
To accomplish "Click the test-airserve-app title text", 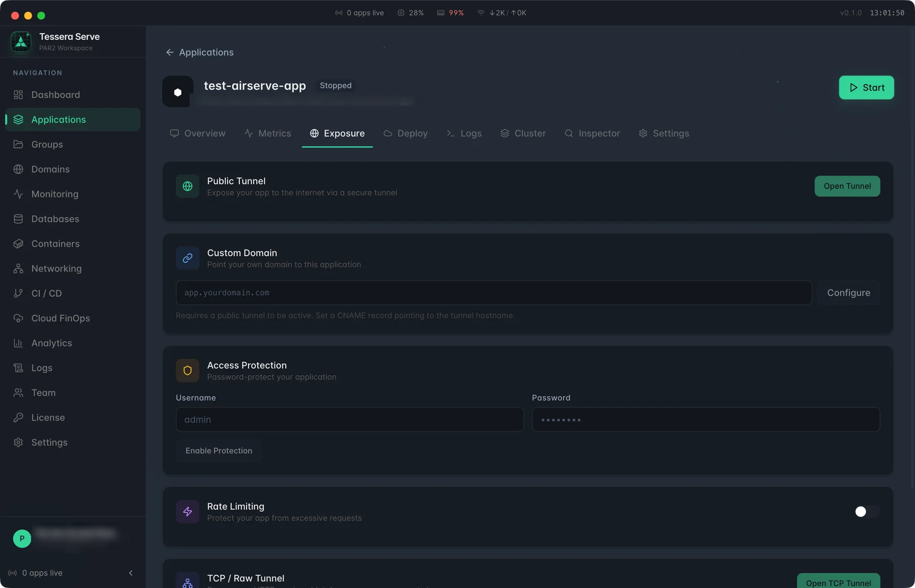I will tap(255, 86).
